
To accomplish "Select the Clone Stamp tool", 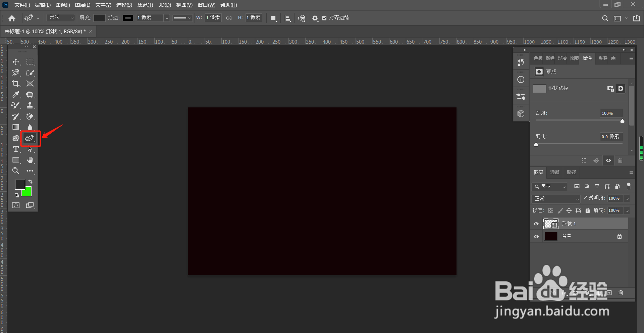I will pyautogui.click(x=30, y=105).
